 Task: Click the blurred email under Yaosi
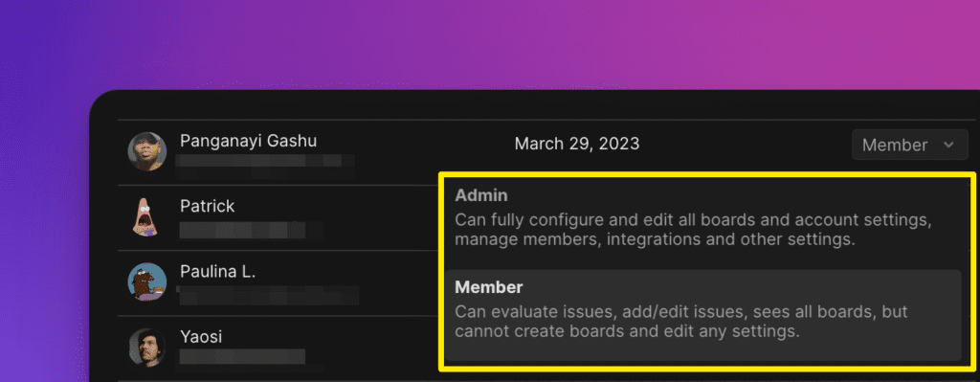[x=250, y=358]
